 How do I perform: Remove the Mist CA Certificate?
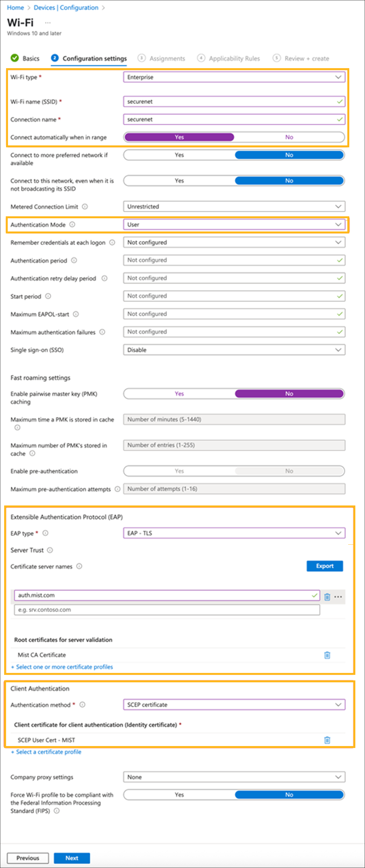327,655
